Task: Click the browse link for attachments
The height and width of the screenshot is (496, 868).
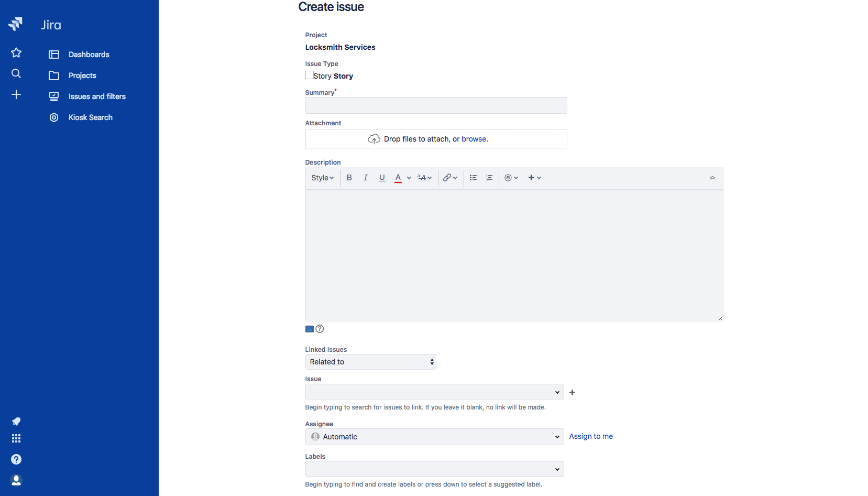Action: (474, 139)
